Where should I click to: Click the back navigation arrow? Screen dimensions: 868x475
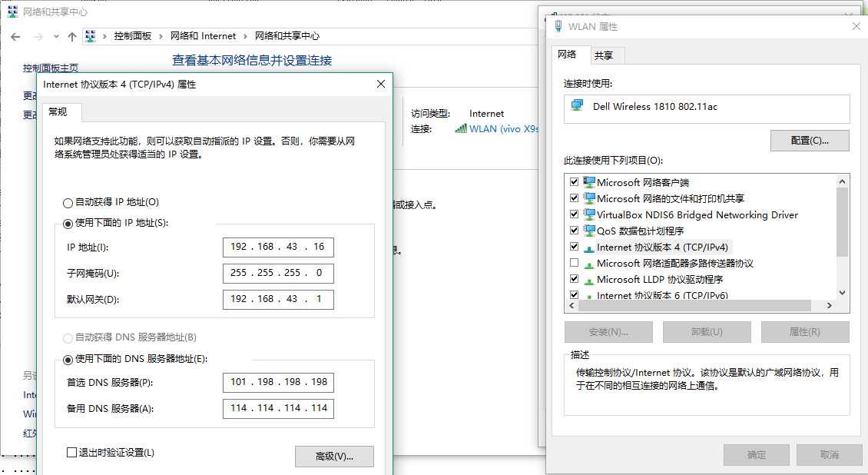[15, 36]
